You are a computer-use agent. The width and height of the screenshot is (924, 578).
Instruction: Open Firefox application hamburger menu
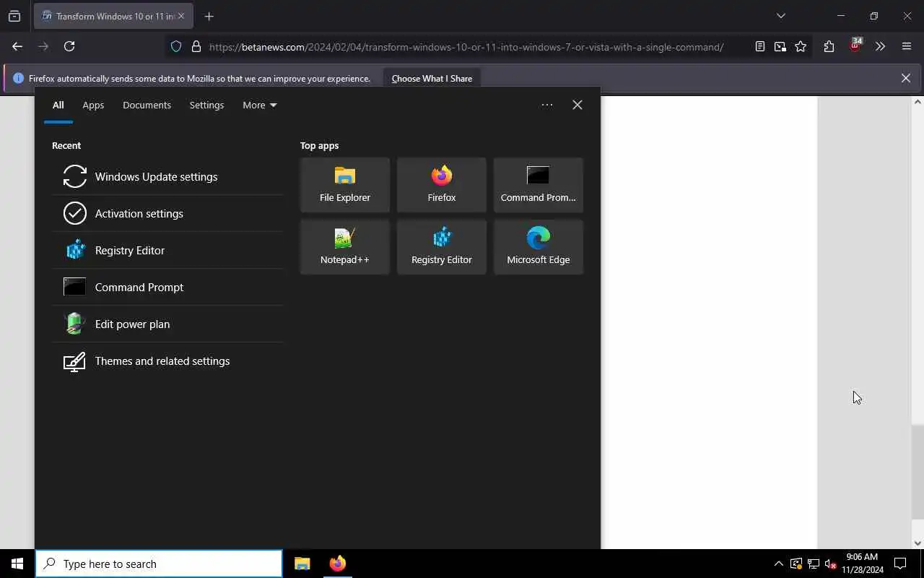coord(907,46)
